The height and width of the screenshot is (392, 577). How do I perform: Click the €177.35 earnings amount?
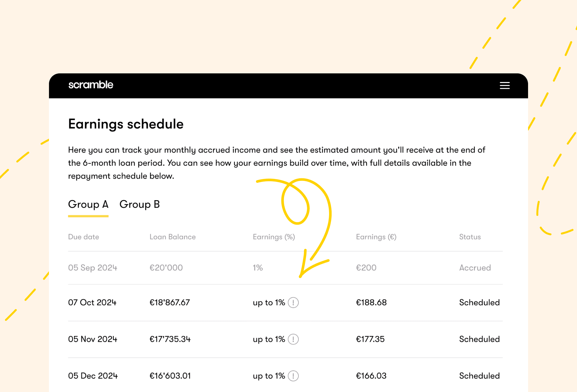370,339
